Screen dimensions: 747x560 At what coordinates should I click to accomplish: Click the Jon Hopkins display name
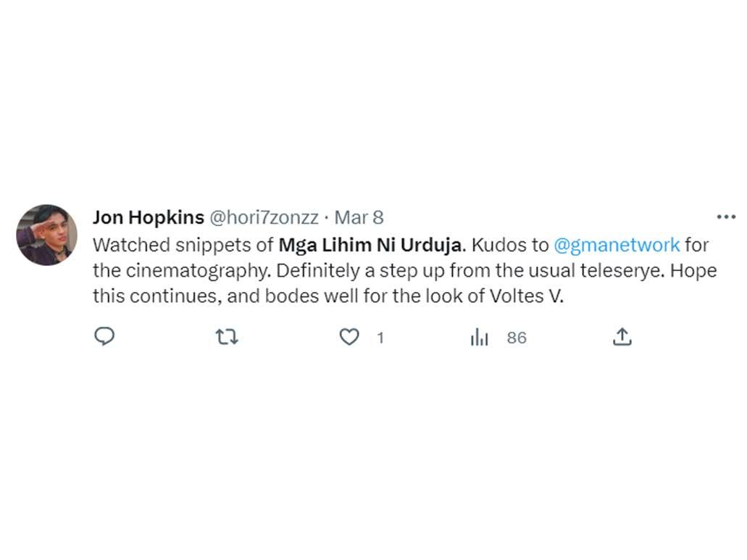pyautogui.click(x=148, y=217)
